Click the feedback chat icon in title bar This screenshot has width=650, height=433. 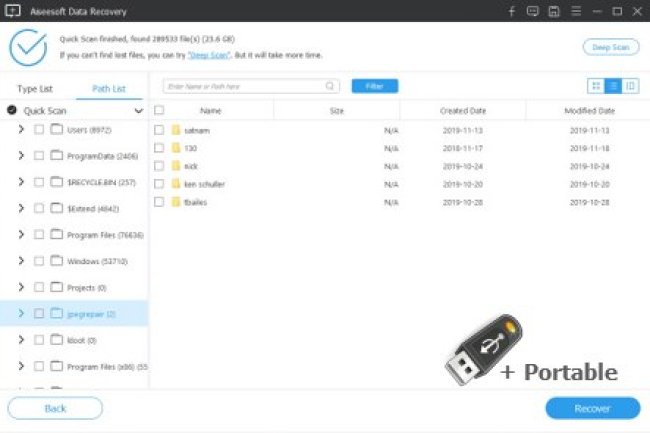tap(530, 11)
